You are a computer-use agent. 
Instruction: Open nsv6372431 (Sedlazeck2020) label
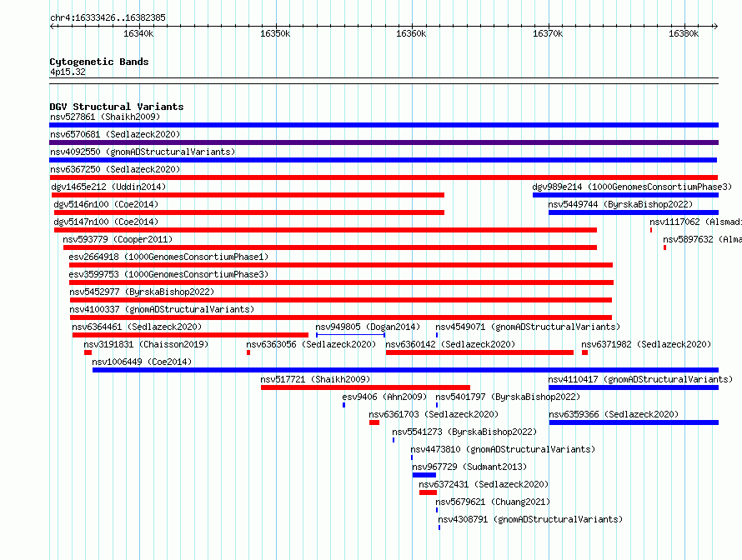point(484,484)
